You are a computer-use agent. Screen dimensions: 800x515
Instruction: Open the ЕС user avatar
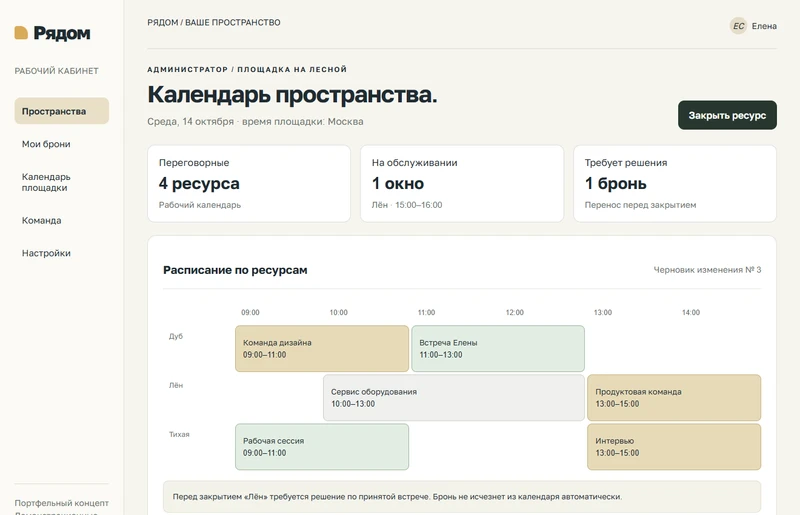click(x=738, y=26)
